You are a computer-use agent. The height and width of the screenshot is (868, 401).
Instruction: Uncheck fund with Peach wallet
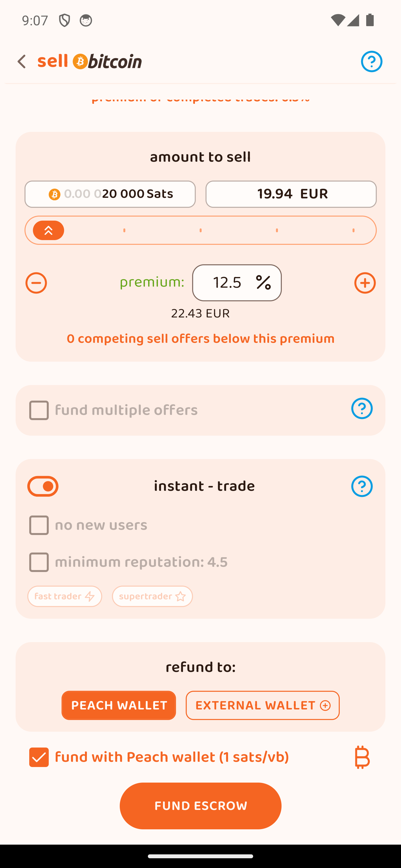coord(39,757)
